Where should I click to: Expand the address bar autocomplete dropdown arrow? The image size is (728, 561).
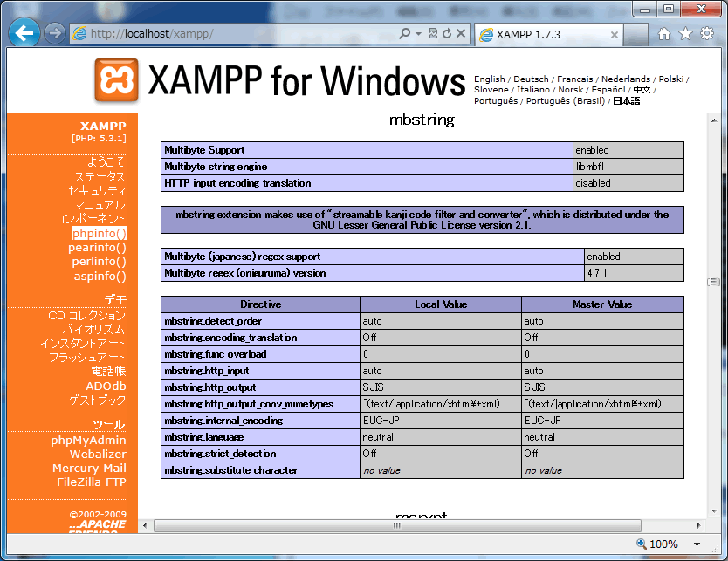click(x=419, y=34)
